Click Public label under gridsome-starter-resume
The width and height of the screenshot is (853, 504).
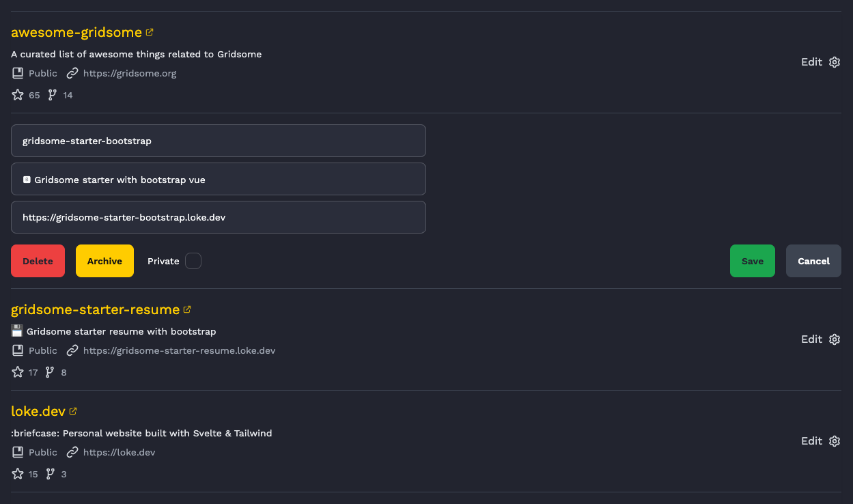(x=43, y=350)
